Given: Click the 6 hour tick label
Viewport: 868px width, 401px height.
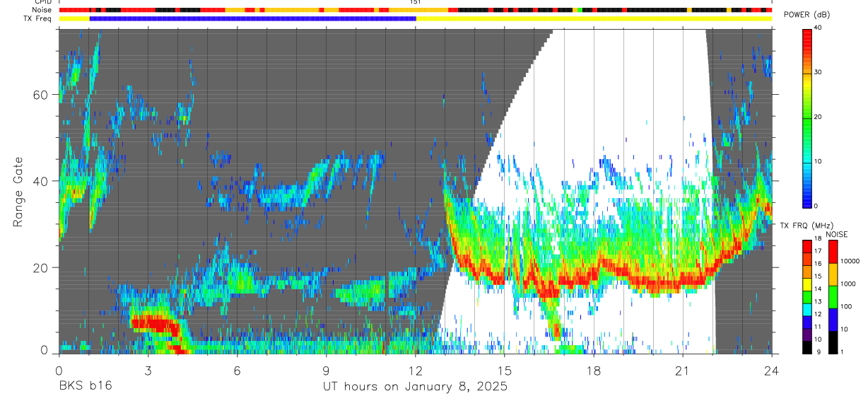Looking at the screenshot, I should [x=237, y=370].
